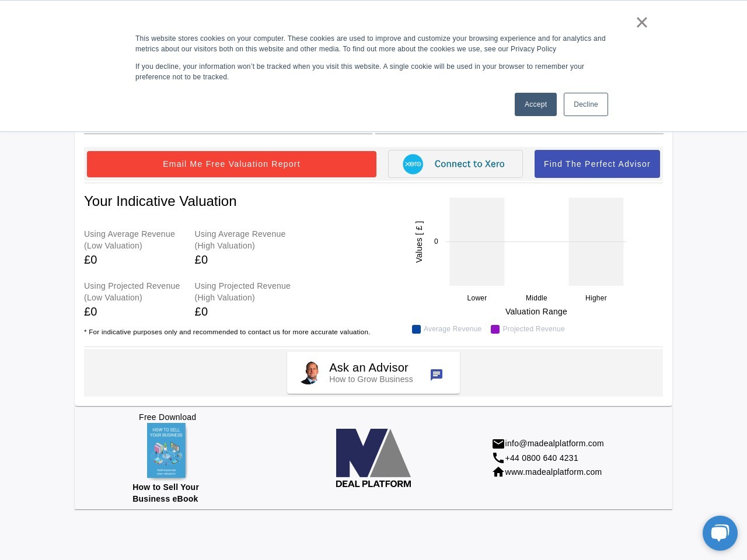This screenshot has height=560, width=747.
Task: Click Projected Revenue High Valuation label
Action: (242, 292)
